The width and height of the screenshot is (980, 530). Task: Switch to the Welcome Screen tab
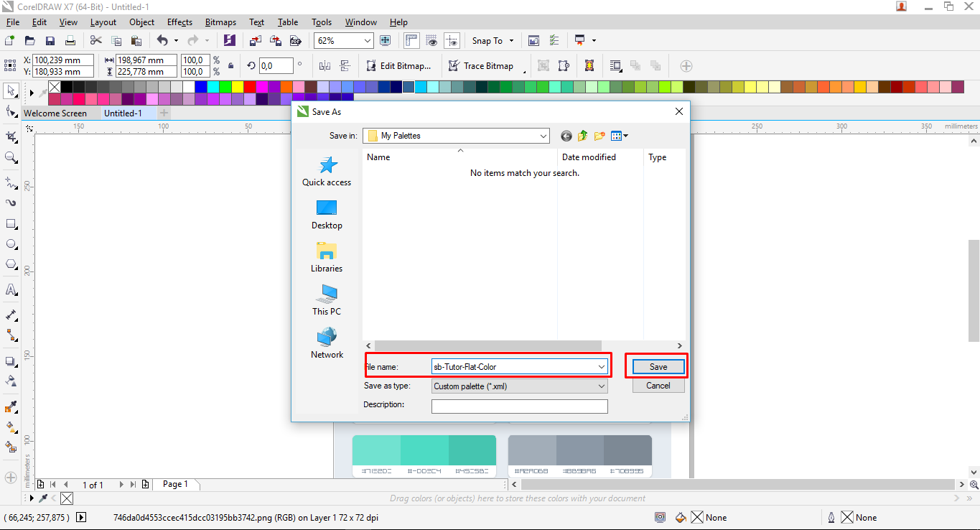(x=55, y=113)
